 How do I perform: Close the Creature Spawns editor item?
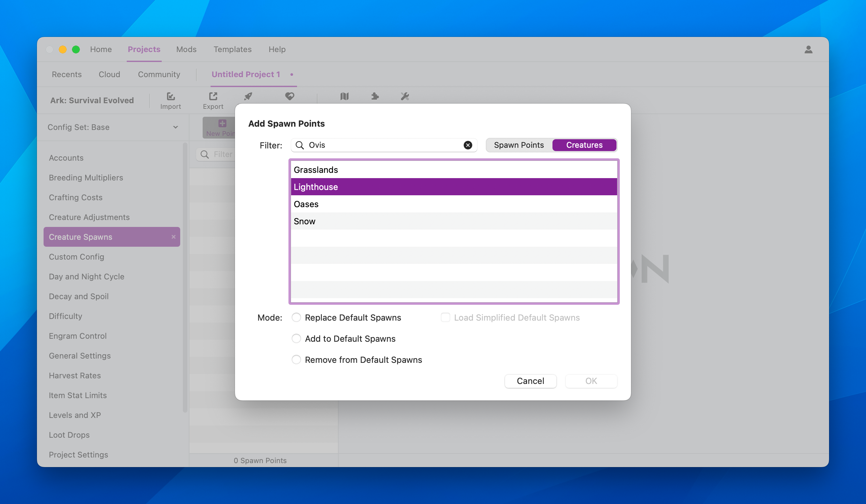(174, 237)
